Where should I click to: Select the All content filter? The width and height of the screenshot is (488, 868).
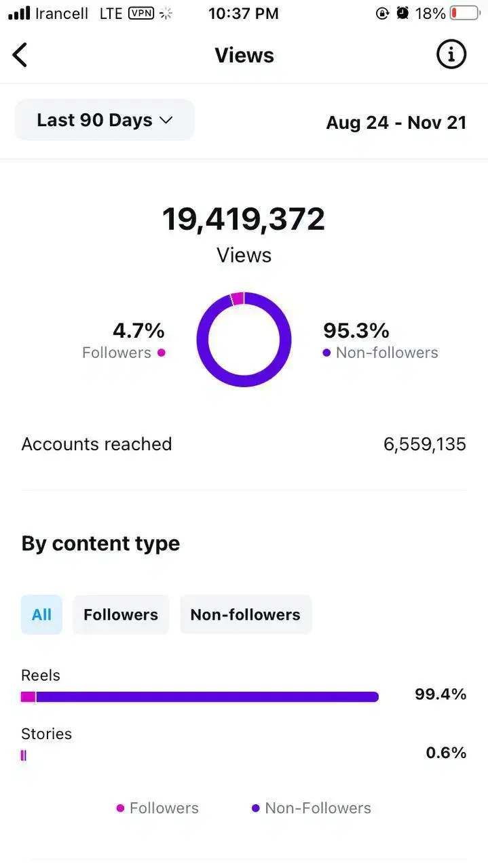pyautogui.click(x=41, y=614)
